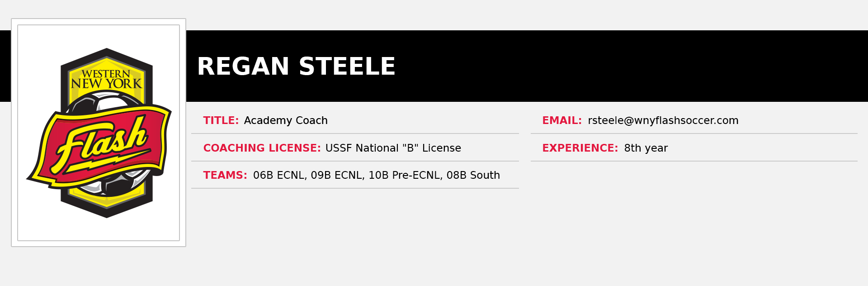
Task: Select the USSF National "B" License text
Action: (393, 148)
